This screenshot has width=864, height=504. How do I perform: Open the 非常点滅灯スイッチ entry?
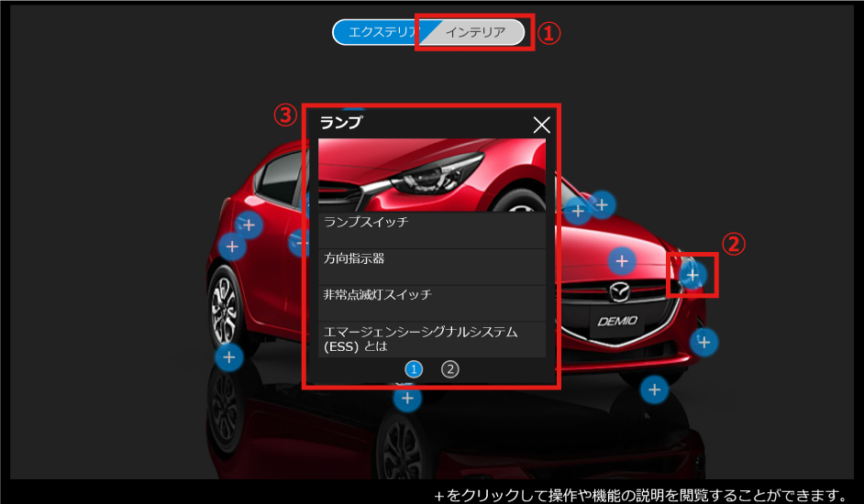431,296
